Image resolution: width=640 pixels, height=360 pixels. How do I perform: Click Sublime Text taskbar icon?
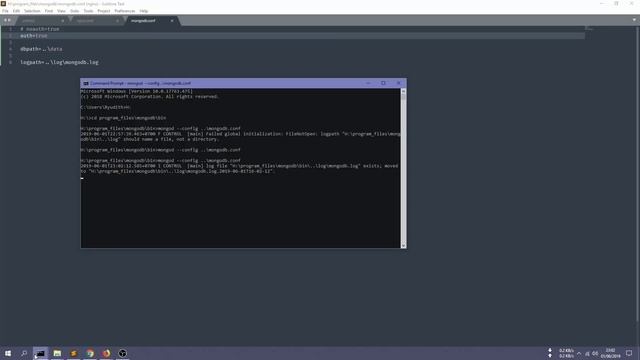point(73,353)
